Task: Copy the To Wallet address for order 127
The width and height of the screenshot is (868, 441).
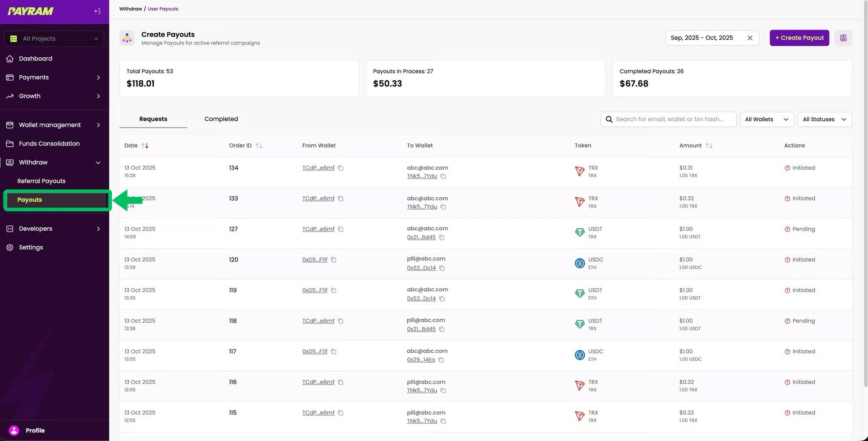Action: tap(442, 238)
